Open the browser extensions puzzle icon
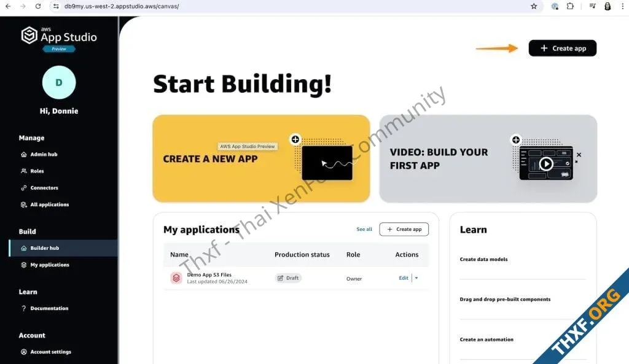The width and height of the screenshot is (629, 364). pos(570,6)
